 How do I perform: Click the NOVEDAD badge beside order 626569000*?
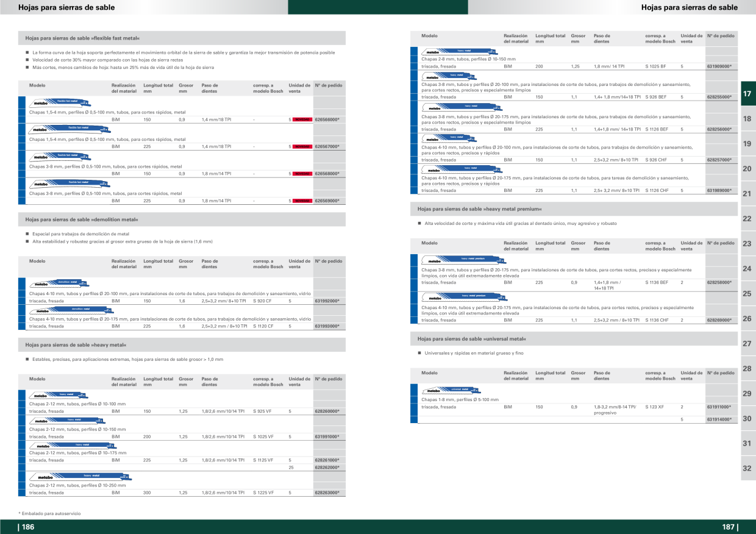coord(302,201)
